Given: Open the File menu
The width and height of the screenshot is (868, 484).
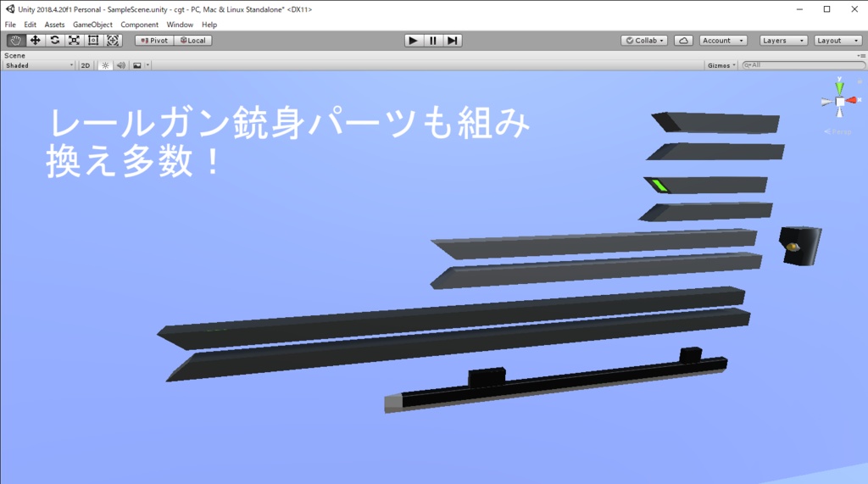Looking at the screenshot, I should [10, 25].
